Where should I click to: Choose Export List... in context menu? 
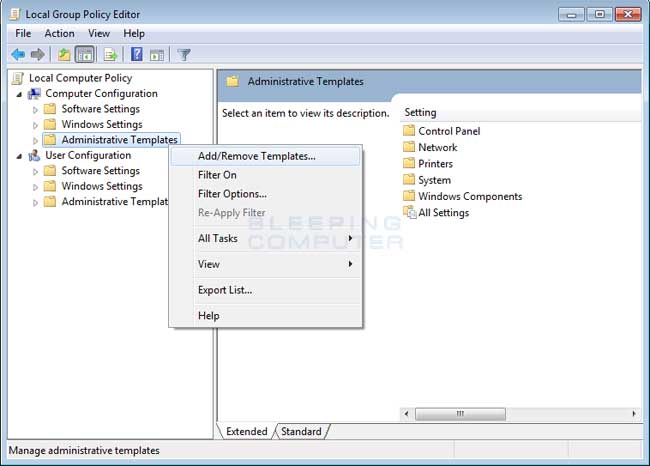click(x=265, y=290)
